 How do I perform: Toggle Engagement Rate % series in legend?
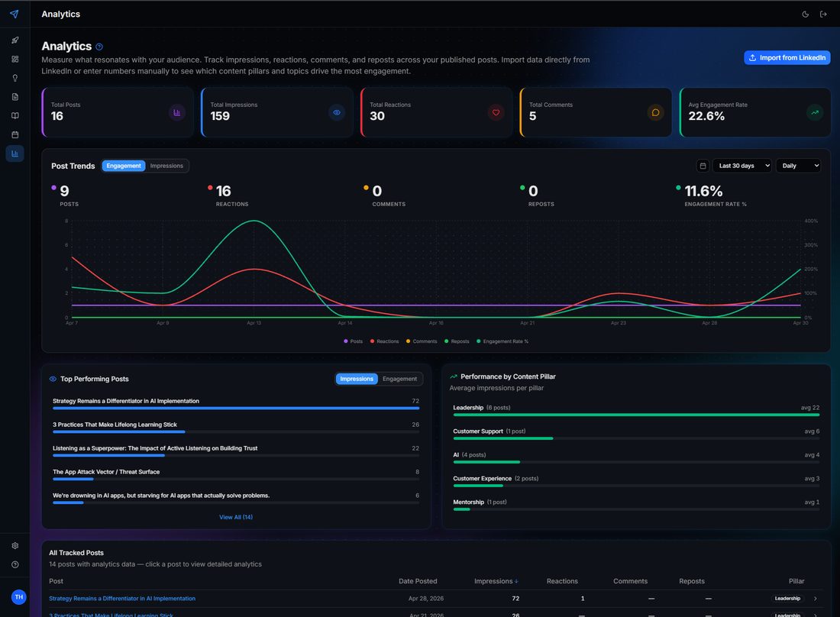point(502,341)
